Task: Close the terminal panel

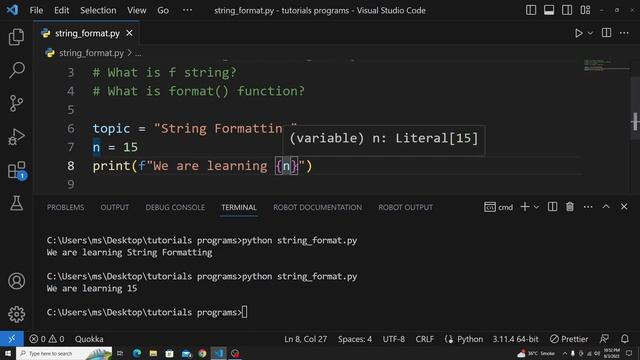Action: (x=624, y=207)
